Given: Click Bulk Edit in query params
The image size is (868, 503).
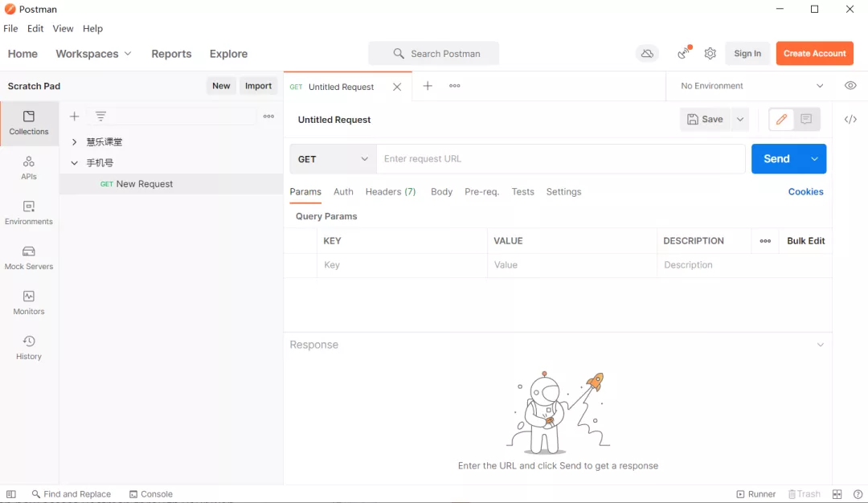Looking at the screenshot, I should click(x=805, y=241).
